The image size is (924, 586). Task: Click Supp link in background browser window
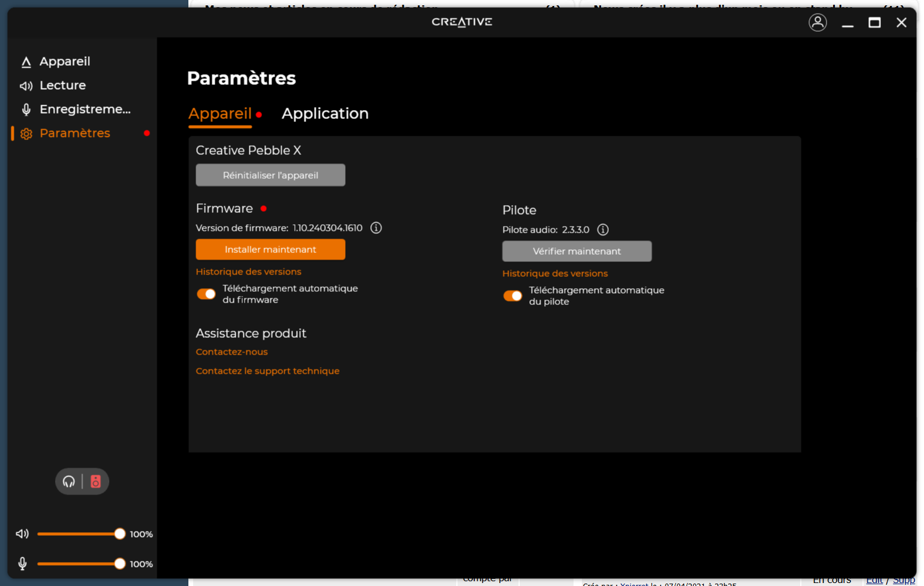[x=904, y=581]
